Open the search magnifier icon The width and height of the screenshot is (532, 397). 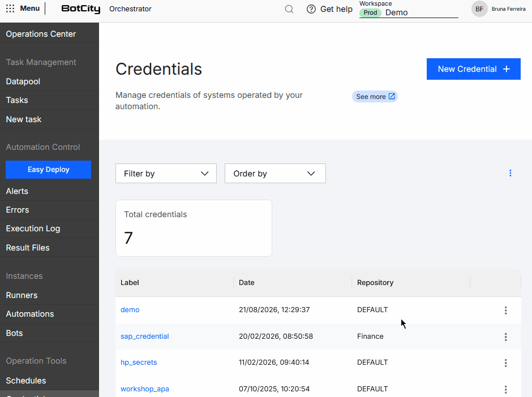[x=289, y=9]
